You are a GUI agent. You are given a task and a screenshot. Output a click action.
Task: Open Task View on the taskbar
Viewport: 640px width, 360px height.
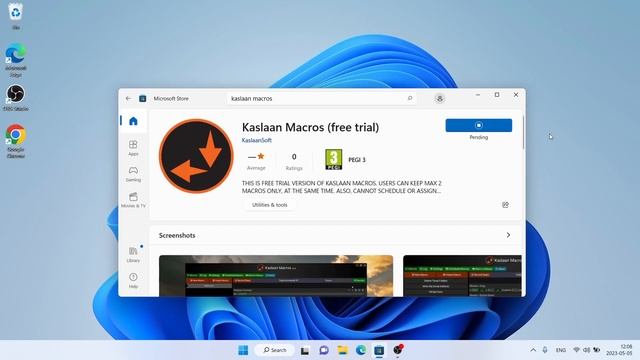point(304,350)
